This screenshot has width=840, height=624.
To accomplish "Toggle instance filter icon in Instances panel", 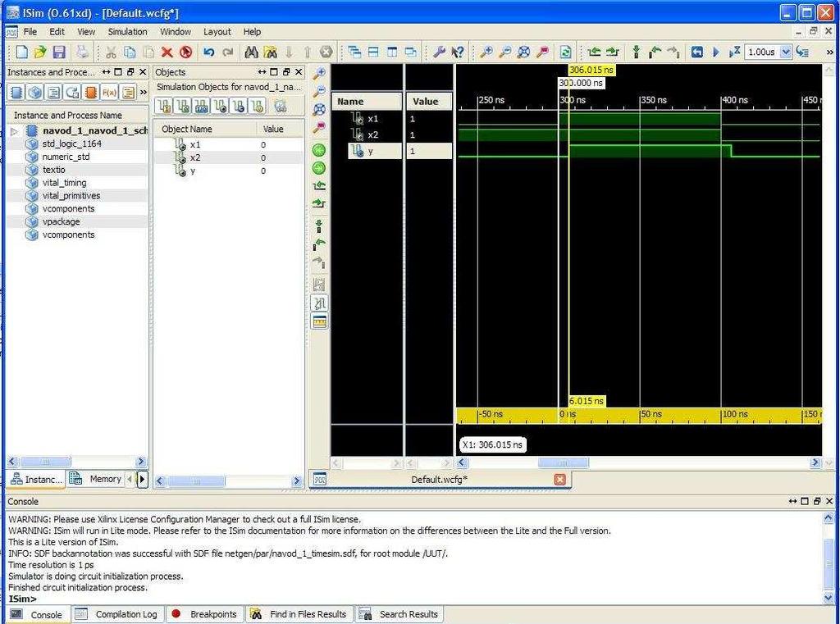I will coord(16,93).
